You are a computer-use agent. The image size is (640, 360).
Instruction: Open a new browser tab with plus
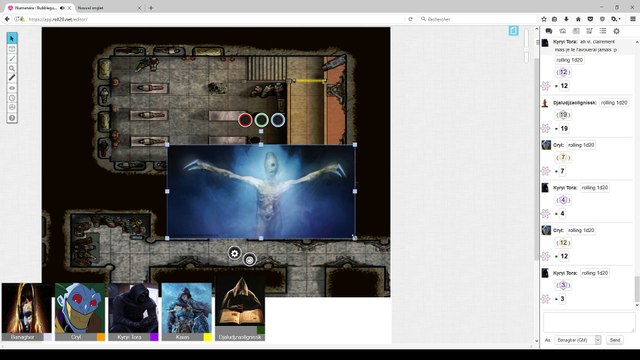click(x=151, y=8)
